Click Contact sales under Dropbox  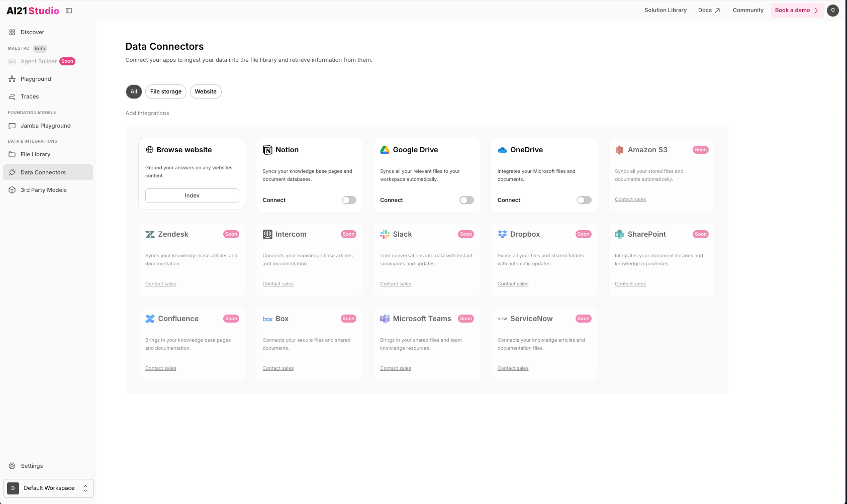pos(513,284)
